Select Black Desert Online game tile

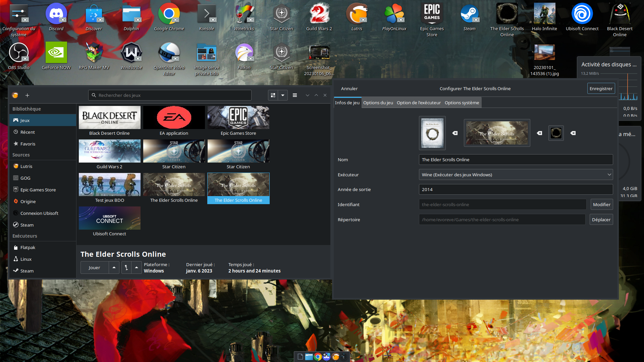pos(110,121)
